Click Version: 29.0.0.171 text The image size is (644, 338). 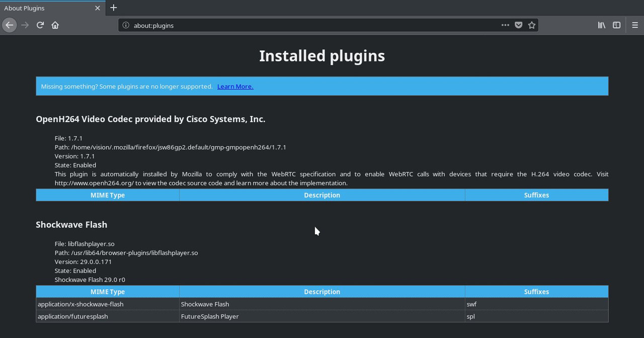[x=84, y=262]
